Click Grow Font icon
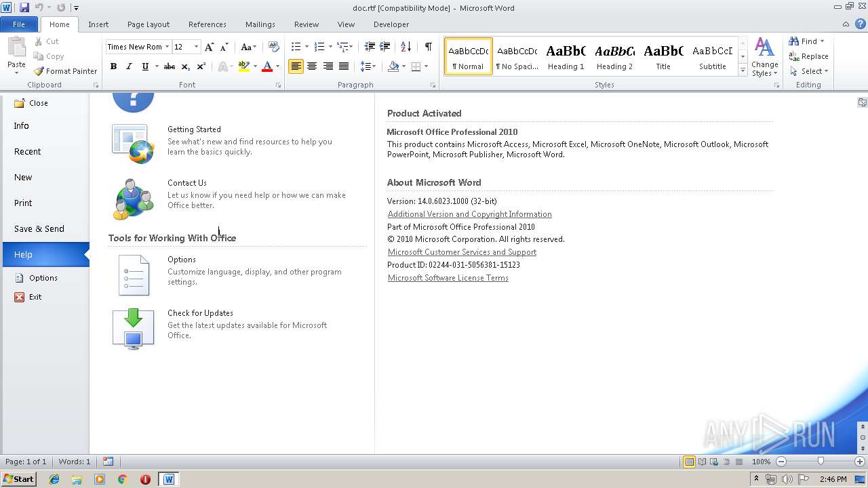The width and height of the screenshot is (868, 488). 210,47
